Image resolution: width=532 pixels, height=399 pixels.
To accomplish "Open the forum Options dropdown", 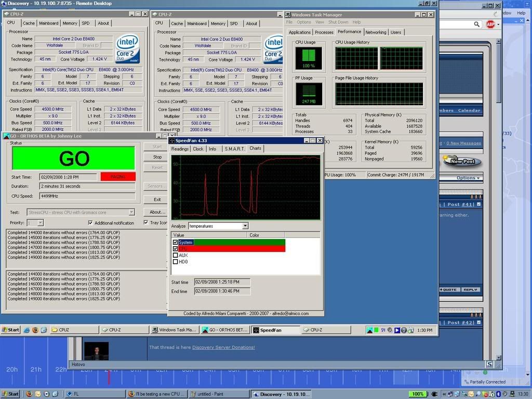I will [x=468, y=178].
